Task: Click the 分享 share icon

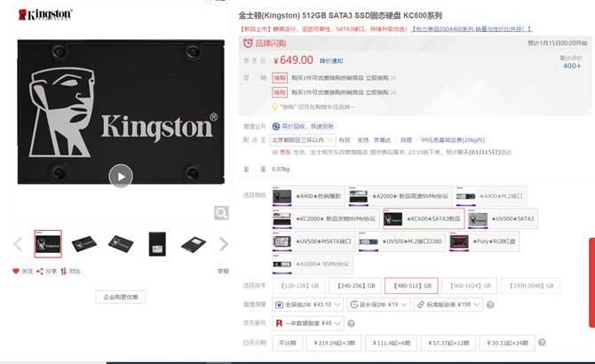Action: (40, 271)
